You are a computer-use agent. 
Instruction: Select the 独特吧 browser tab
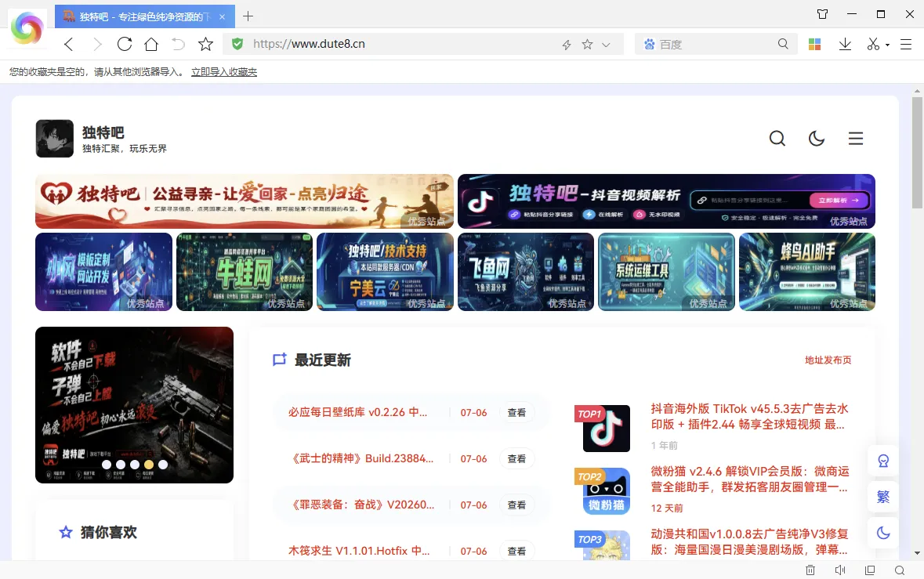pyautogui.click(x=145, y=16)
